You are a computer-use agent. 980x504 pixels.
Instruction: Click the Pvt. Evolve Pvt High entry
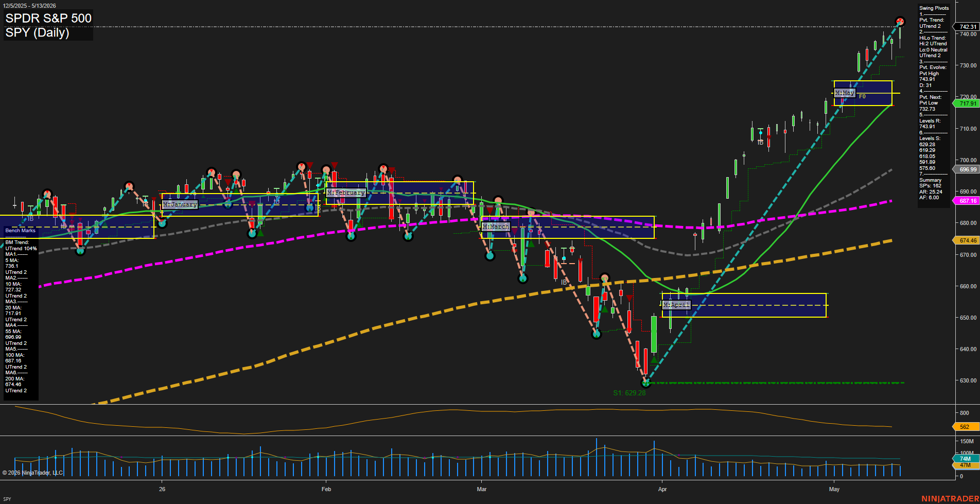[933, 73]
